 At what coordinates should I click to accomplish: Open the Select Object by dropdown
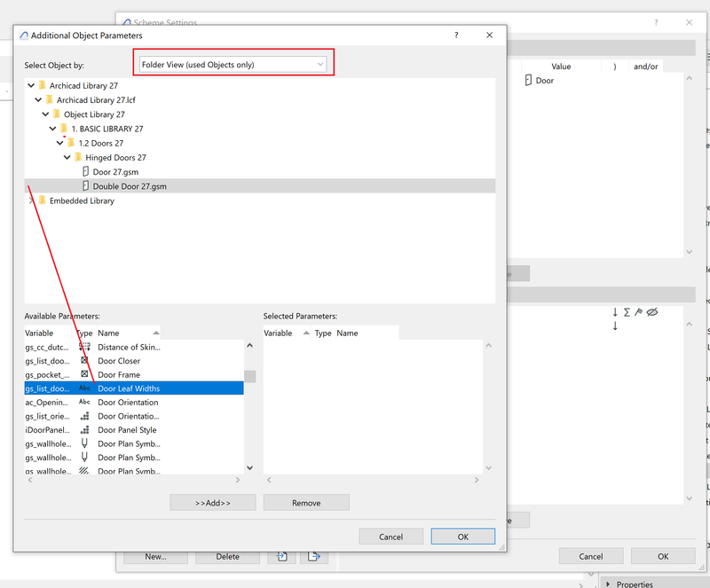click(233, 64)
